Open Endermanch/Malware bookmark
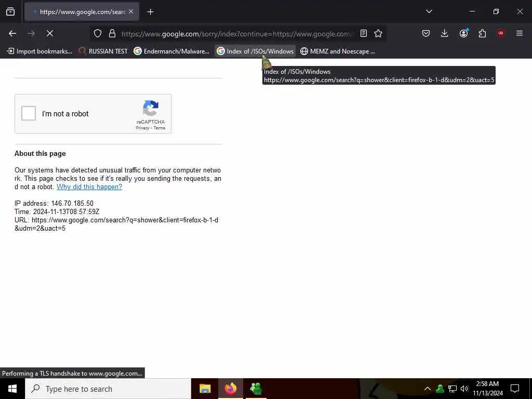 pos(171,51)
